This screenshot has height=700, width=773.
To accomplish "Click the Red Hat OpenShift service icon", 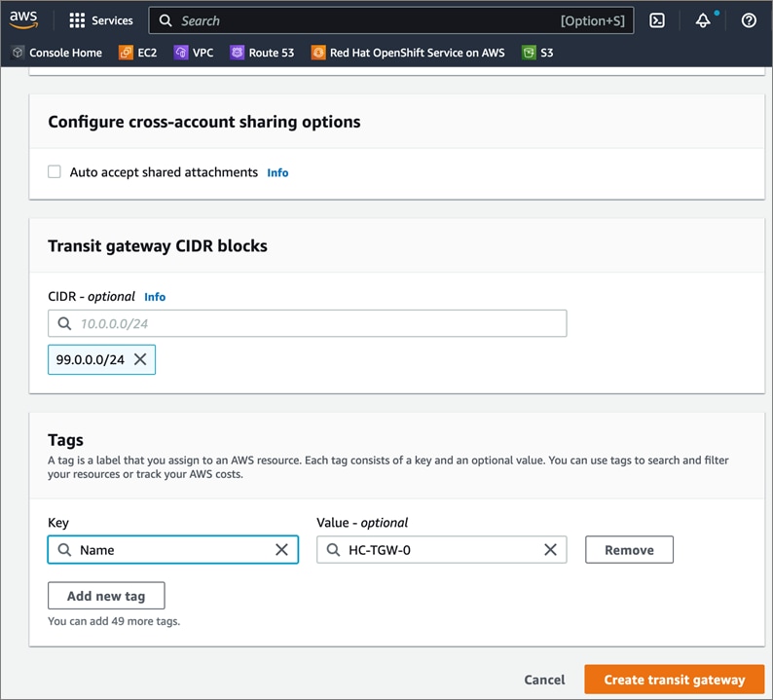I will point(318,53).
